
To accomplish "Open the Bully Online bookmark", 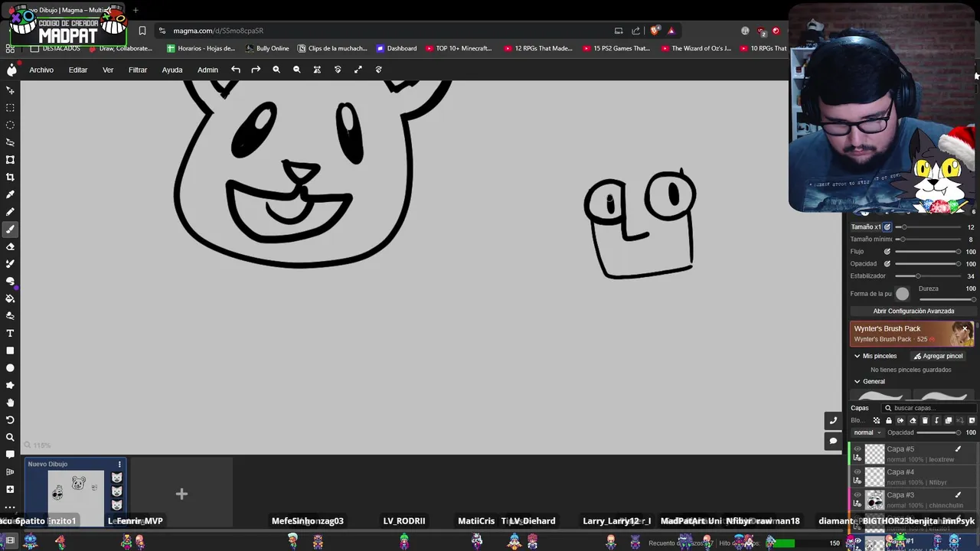I will [267, 48].
